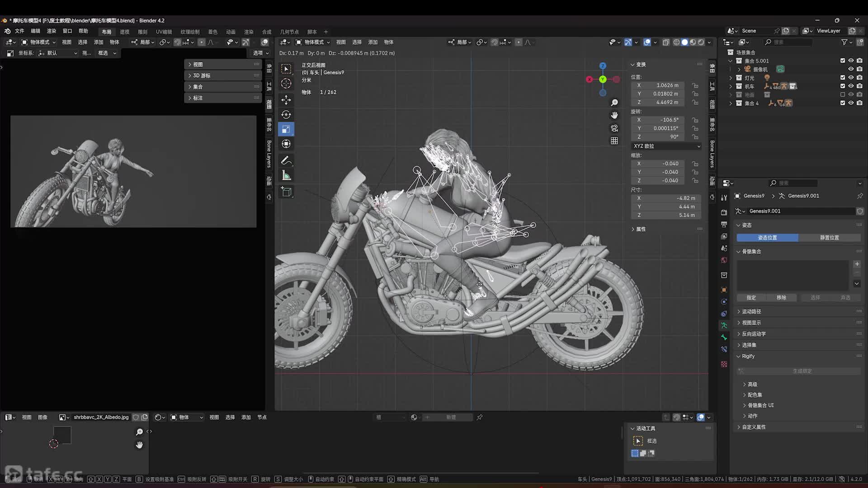Select the Box Select tool in viewport toolbar
Image resolution: width=868 pixels, height=488 pixels.
286,69
